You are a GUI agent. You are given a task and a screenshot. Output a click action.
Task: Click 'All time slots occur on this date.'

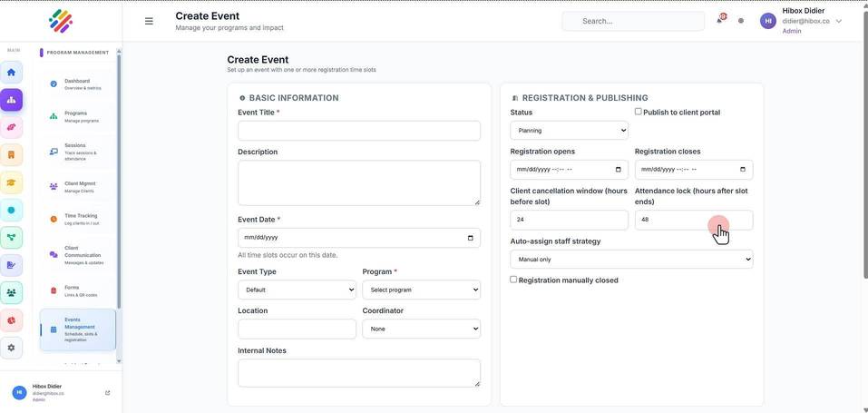pos(288,255)
